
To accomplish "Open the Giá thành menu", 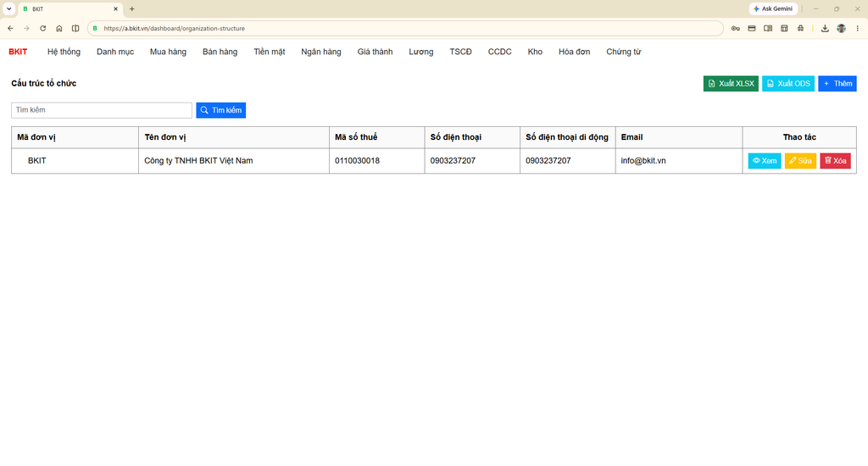I will click(x=375, y=52).
